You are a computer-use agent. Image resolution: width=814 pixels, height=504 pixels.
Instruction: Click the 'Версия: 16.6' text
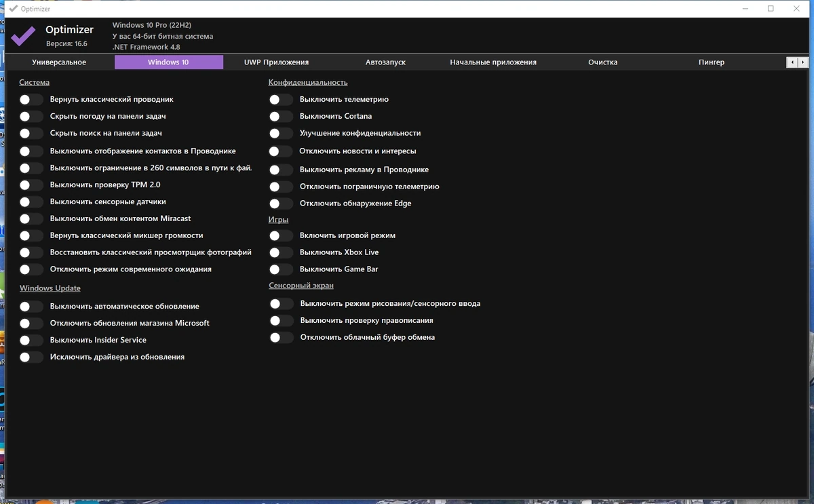(x=66, y=44)
